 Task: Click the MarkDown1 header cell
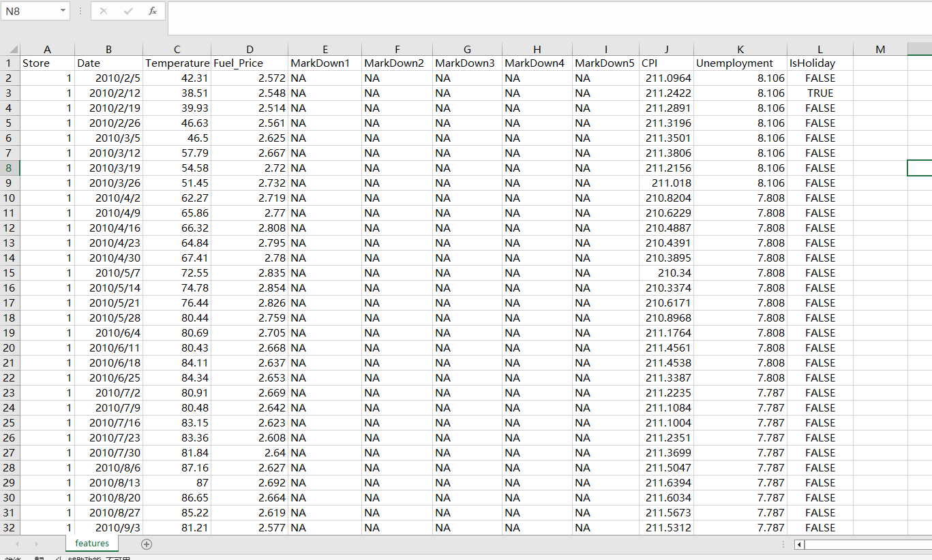(325, 63)
